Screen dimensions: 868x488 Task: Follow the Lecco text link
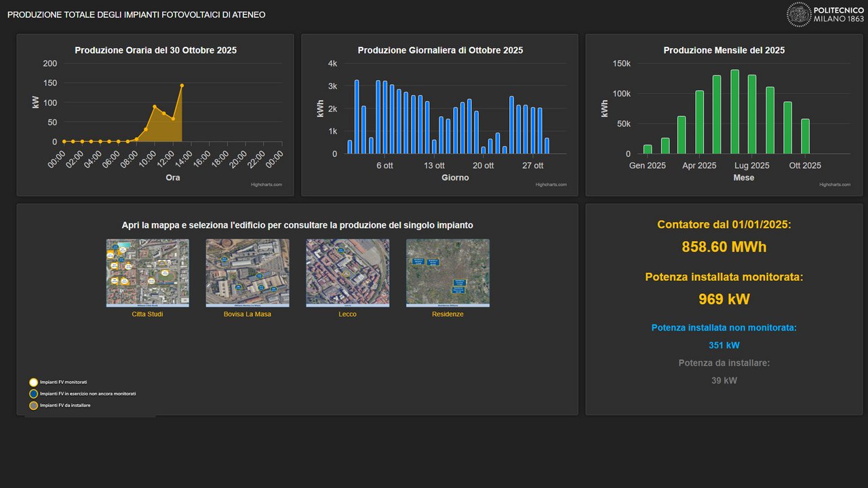[347, 314]
